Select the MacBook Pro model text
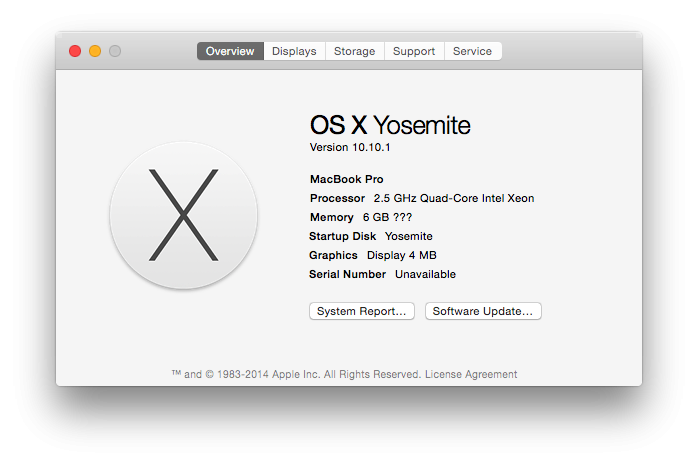 coord(347,179)
